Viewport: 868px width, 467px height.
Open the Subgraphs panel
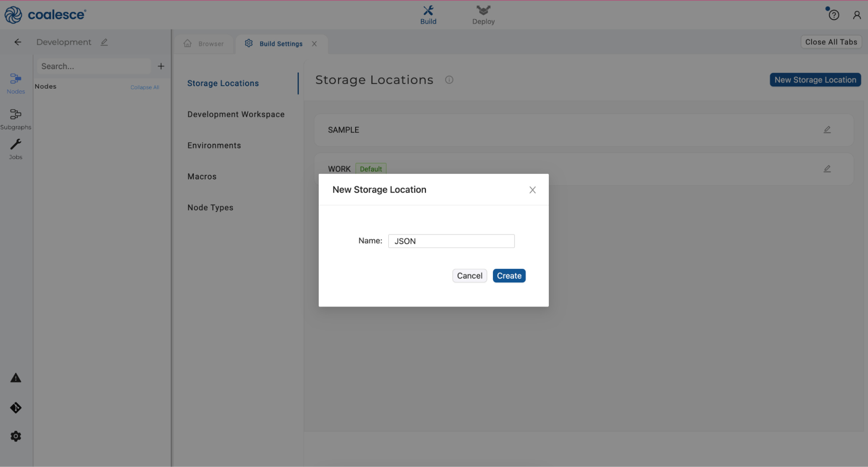[16, 118]
